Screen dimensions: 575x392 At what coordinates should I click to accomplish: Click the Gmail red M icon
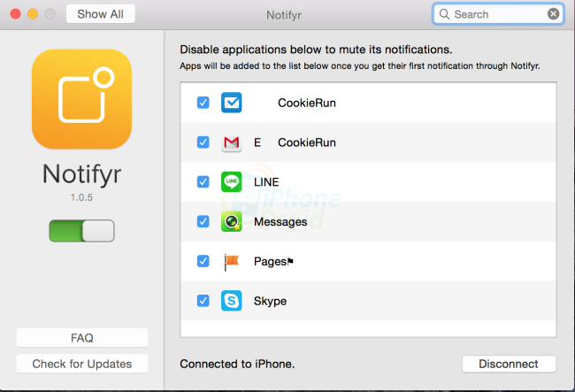[x=232, y=142]
